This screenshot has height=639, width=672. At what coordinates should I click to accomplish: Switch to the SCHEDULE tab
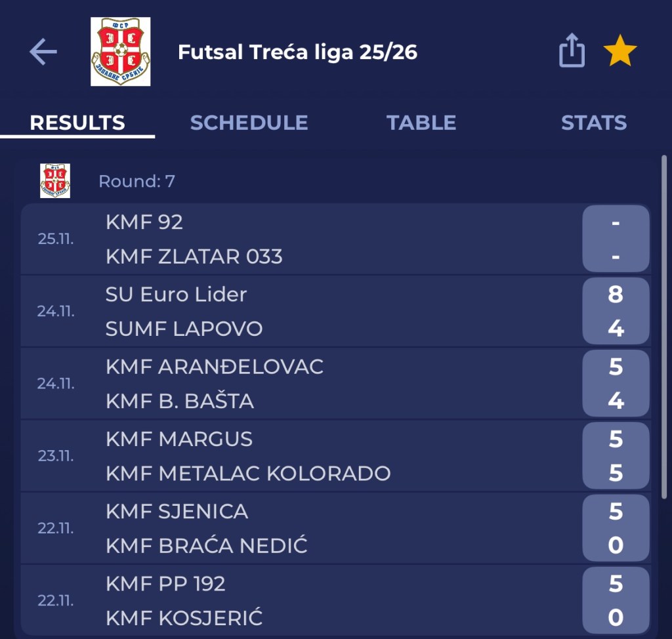tap(249, 123)
